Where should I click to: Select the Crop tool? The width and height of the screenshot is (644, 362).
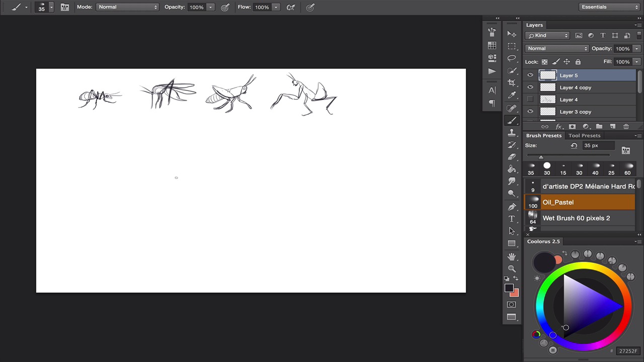(x=512, y=82)
